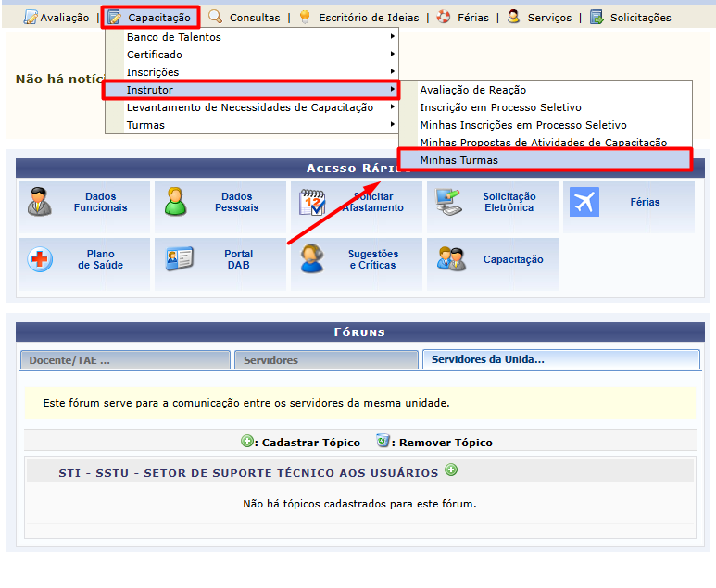Click the Consultas magnifier icon
The image size is (716, 588).
pyautogui.click(x=215, y=17)
